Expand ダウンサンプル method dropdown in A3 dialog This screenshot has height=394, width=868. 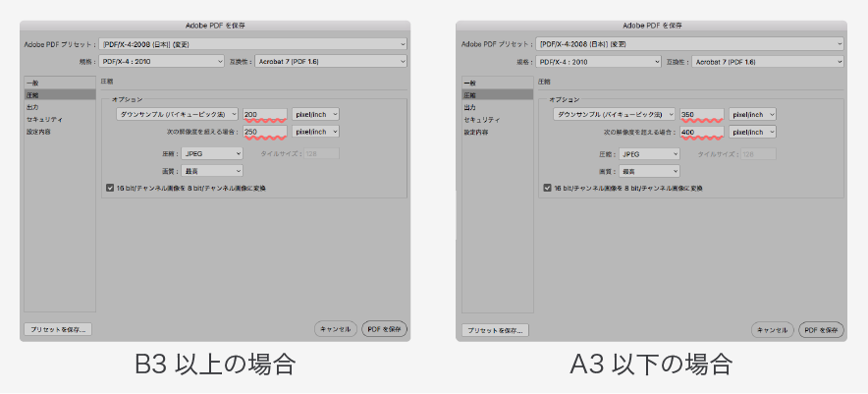tap(614, 114)
